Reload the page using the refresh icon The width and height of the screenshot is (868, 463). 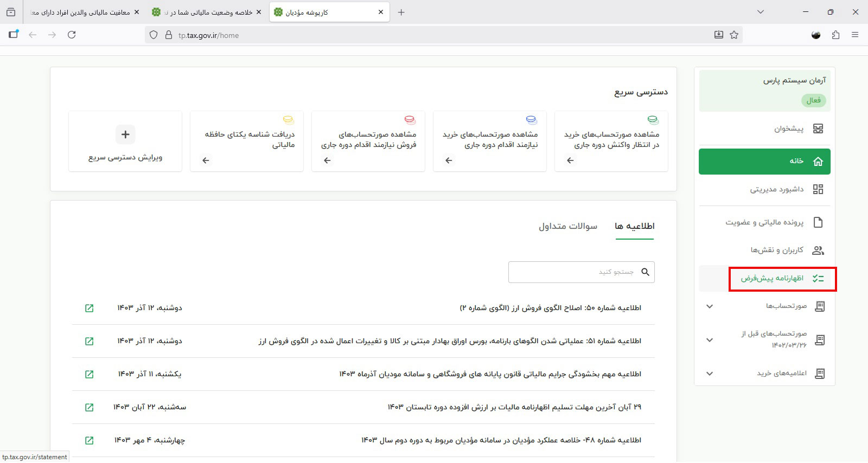point(72,35)
